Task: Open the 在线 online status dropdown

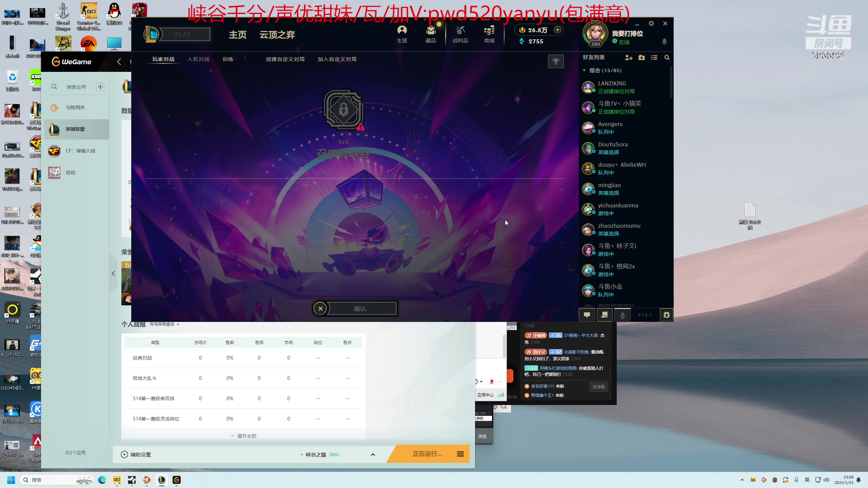Action: tap(621, 42)
